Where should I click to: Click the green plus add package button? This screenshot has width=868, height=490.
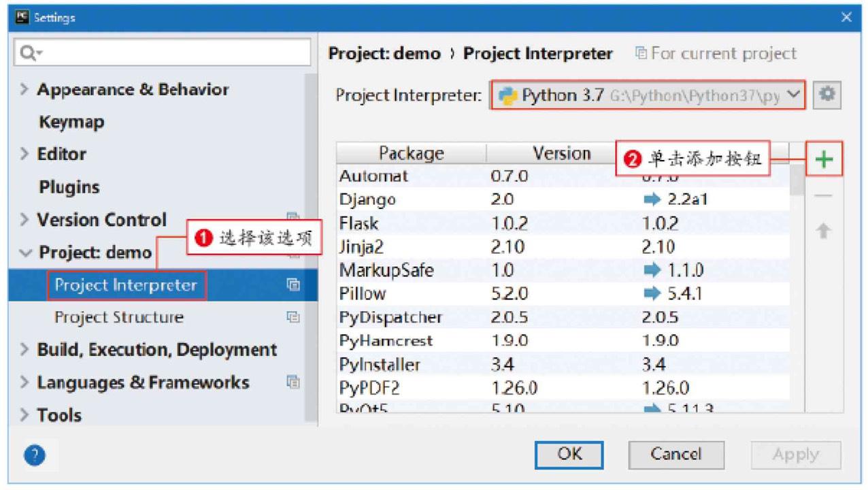[824, 159]
